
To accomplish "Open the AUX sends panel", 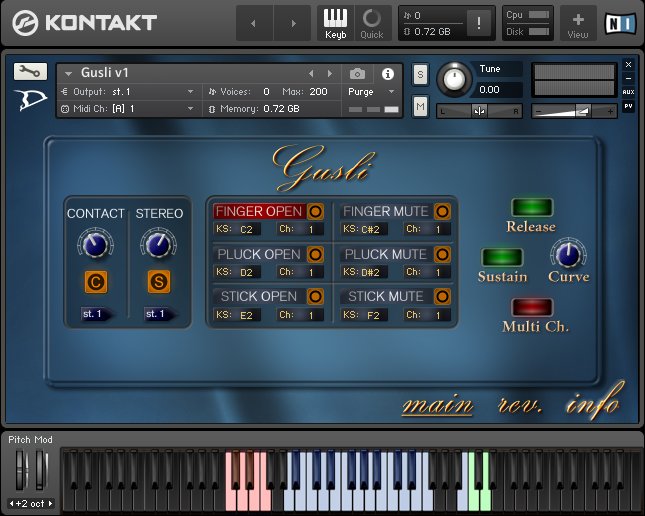I will [x=628, y=92].
